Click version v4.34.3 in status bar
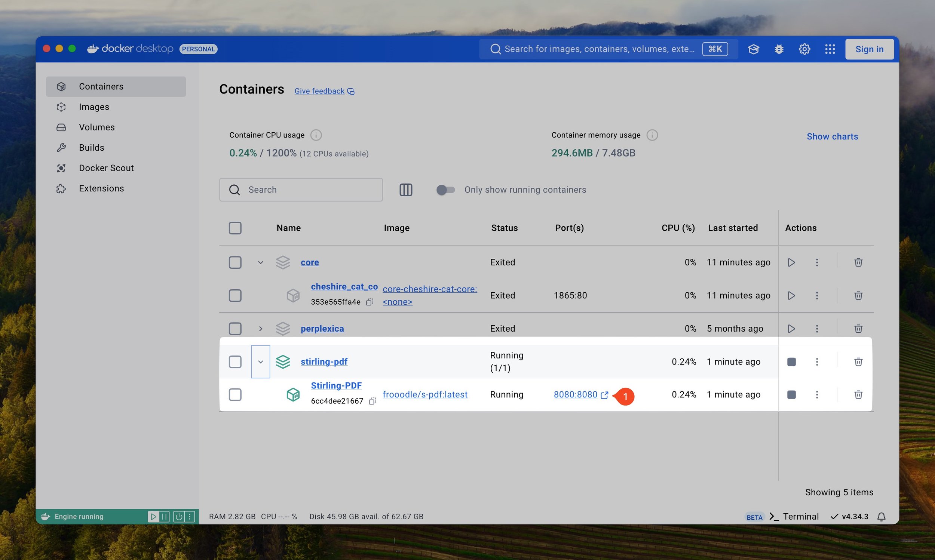 (x=849, y=517)
